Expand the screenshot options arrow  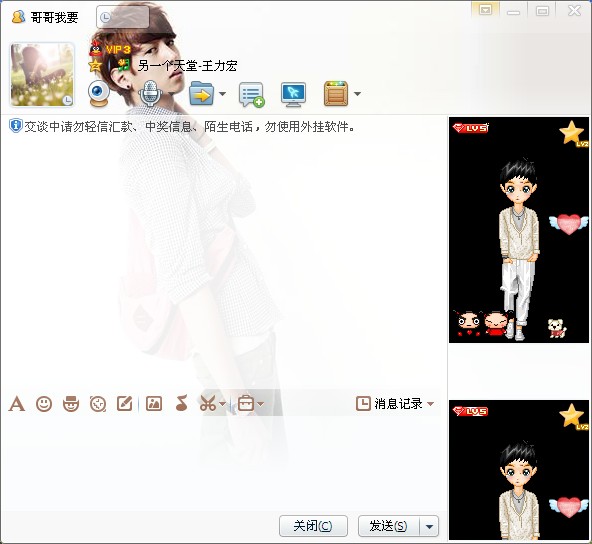[222, 404]
